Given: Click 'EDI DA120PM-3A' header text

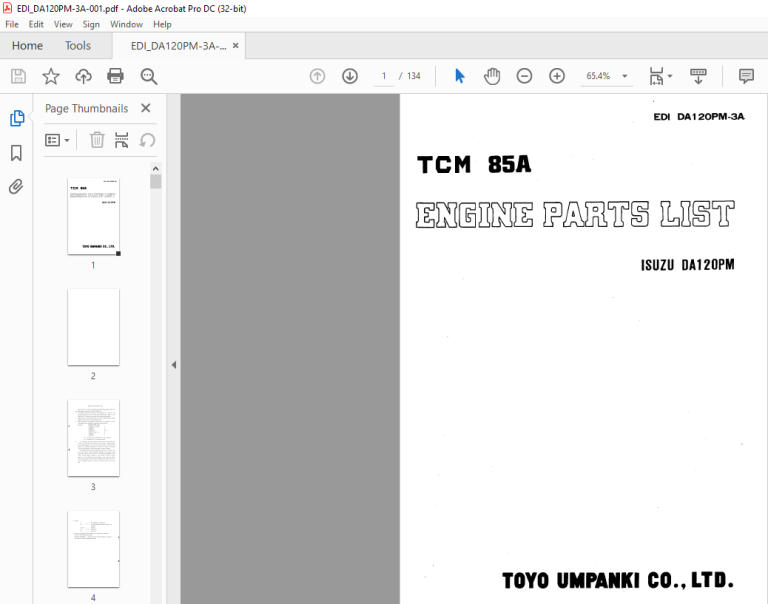Looking at the screenshot, I should tap(699, 117).
